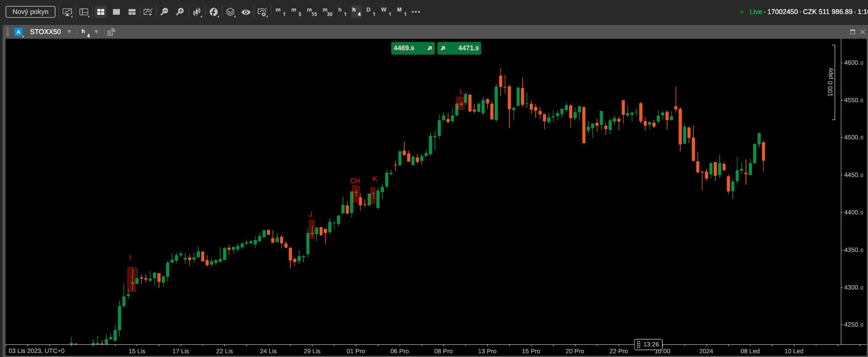Screen dimensions: 868x357
Task: Click the chart streaming broadcast icon
Action: pyautogui.click(x=111, y=32)
